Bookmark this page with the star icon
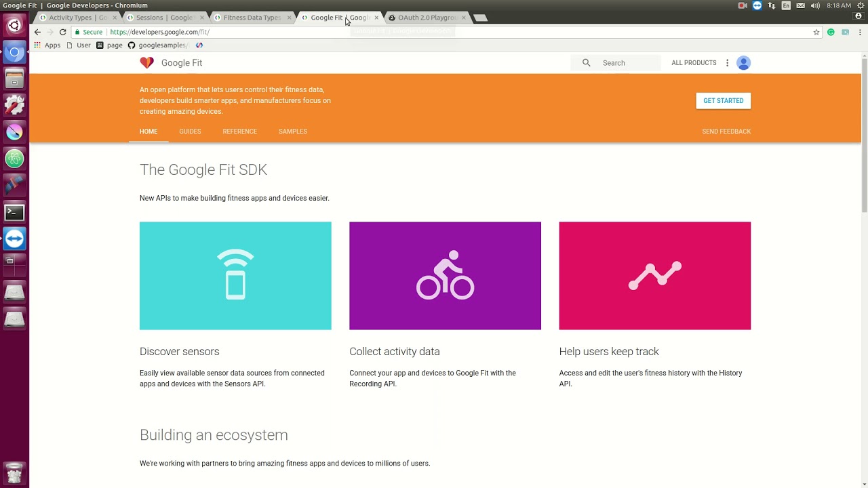868x488 pixels. coord(816,32)
